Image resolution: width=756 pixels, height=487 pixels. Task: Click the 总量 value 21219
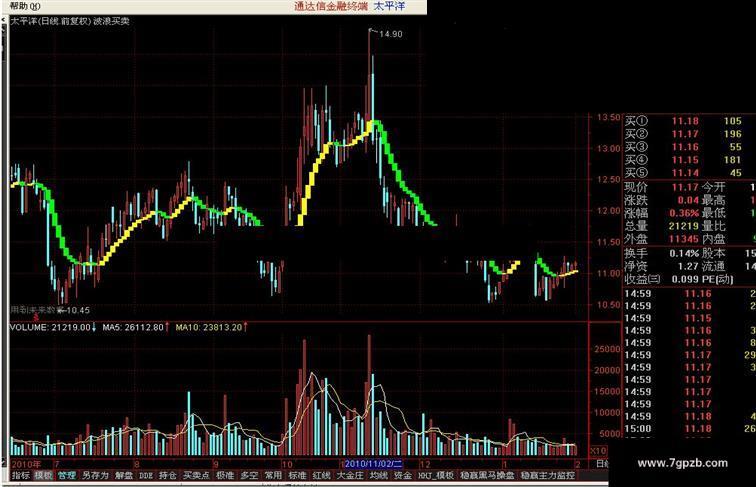coord(684,226)
